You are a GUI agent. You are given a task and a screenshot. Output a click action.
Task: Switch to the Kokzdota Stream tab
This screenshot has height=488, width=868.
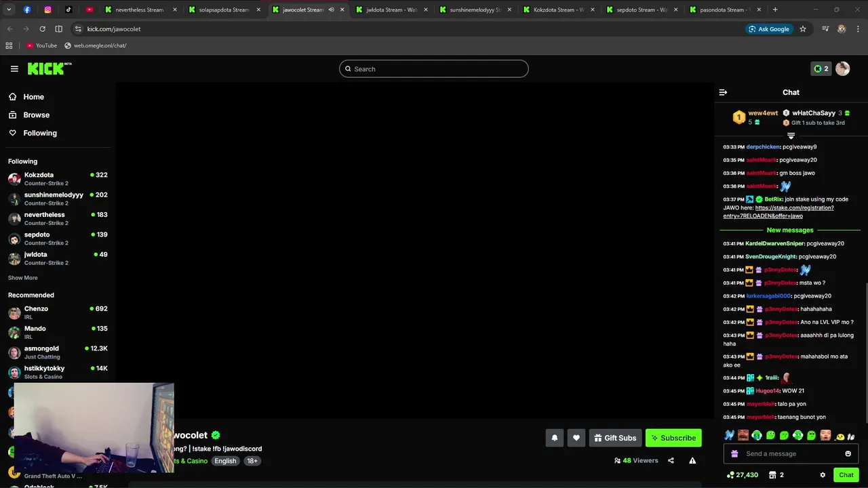pos(559,9)
